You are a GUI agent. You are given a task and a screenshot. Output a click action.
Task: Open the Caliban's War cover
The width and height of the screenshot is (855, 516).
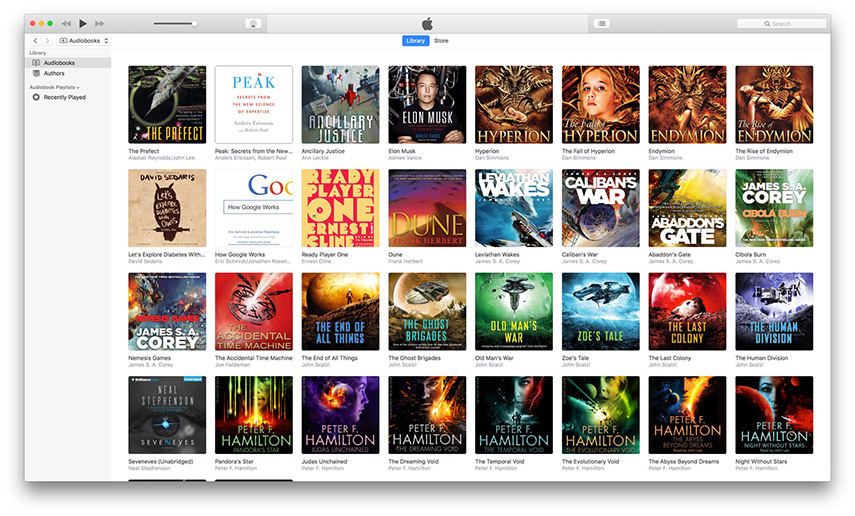[601, 208]
